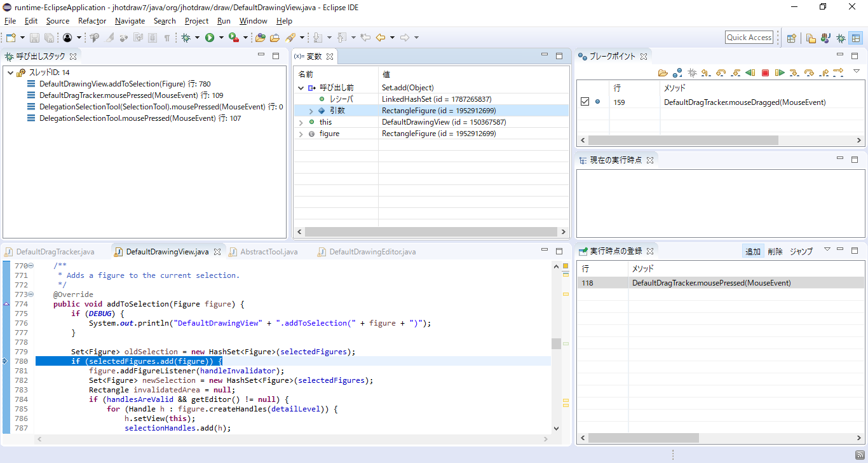Image resolution: width=868 pixels, height=463 pixels.
Task: Select the レシーバ LinkedHashSet variable row
Action: 431,99
